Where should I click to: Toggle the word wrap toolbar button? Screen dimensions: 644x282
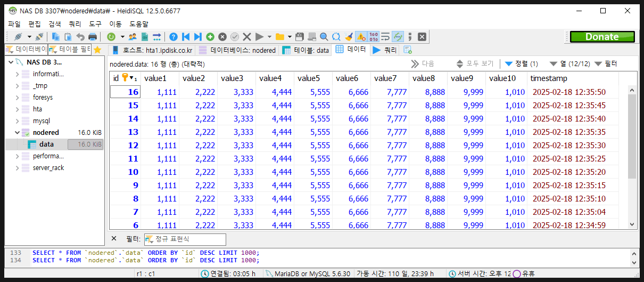point(385,37)
